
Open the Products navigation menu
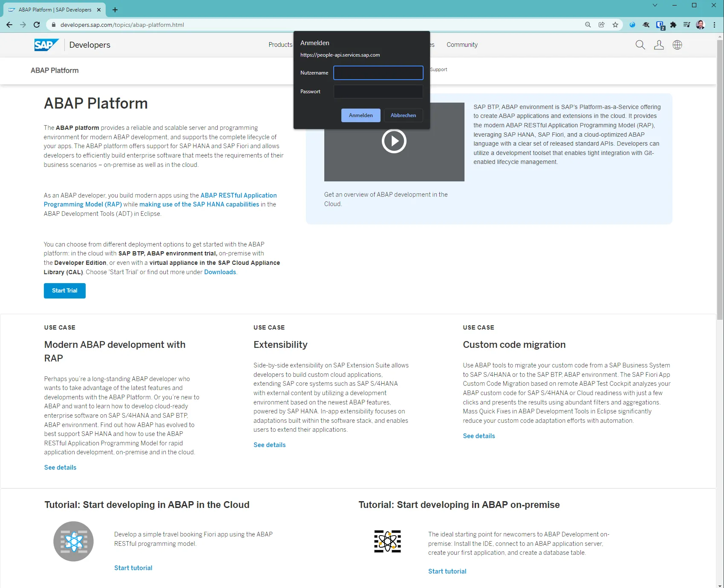pyautogui.click(x=280, y=45)
